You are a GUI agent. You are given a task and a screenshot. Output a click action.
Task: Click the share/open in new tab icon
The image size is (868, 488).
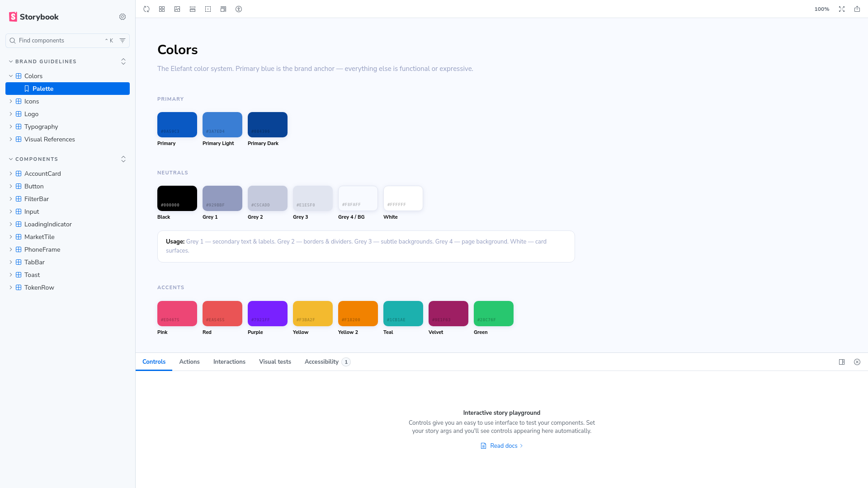click(857, 9)
